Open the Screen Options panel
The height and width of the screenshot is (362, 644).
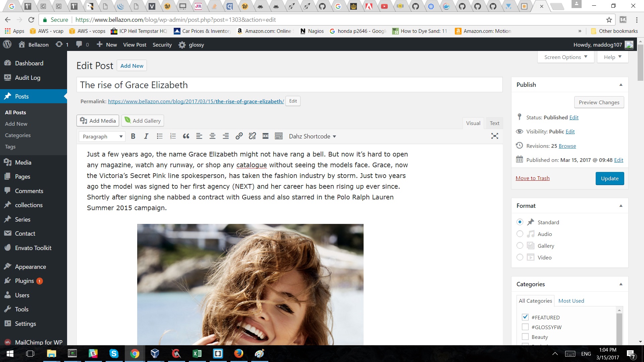click(566, 57)
